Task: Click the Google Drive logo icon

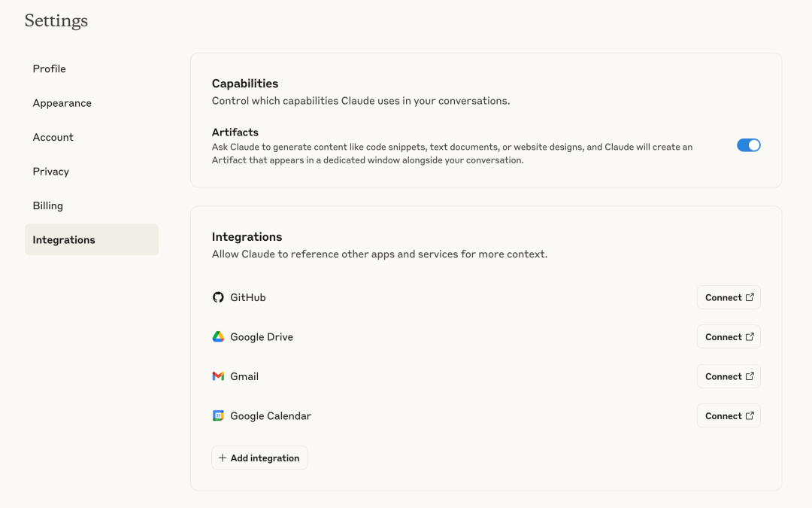Action: click(218, 337)
